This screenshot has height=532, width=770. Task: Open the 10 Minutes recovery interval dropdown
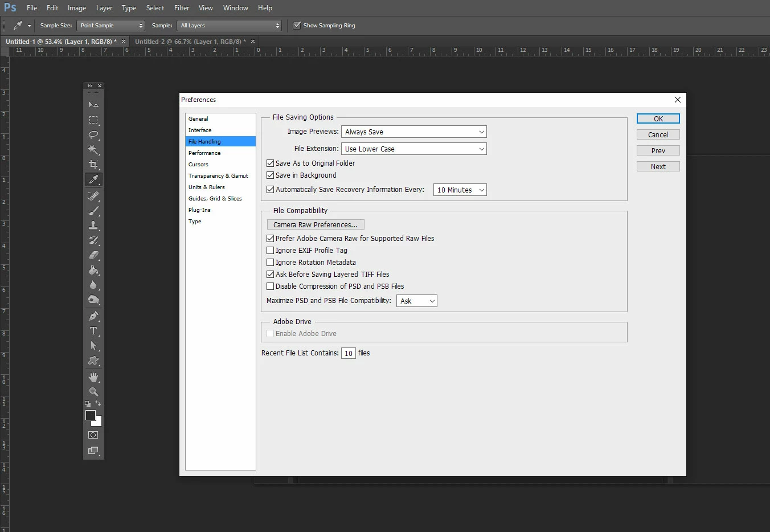460,190
